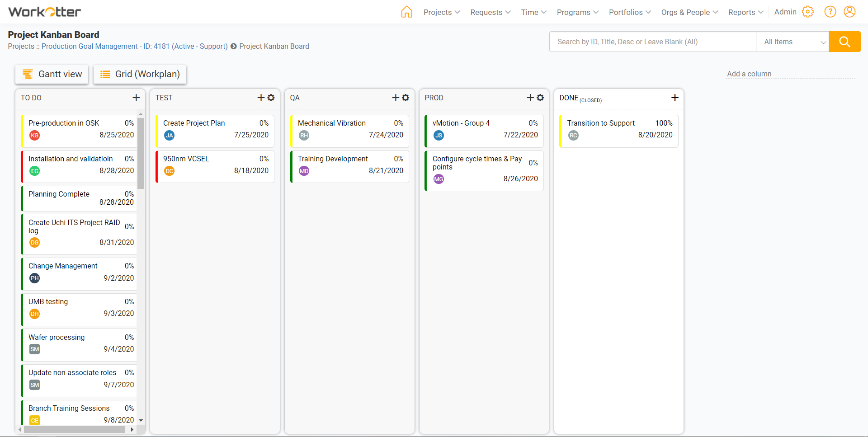
Task: Expand the Projects menu
Action: (x=441, y=12)
